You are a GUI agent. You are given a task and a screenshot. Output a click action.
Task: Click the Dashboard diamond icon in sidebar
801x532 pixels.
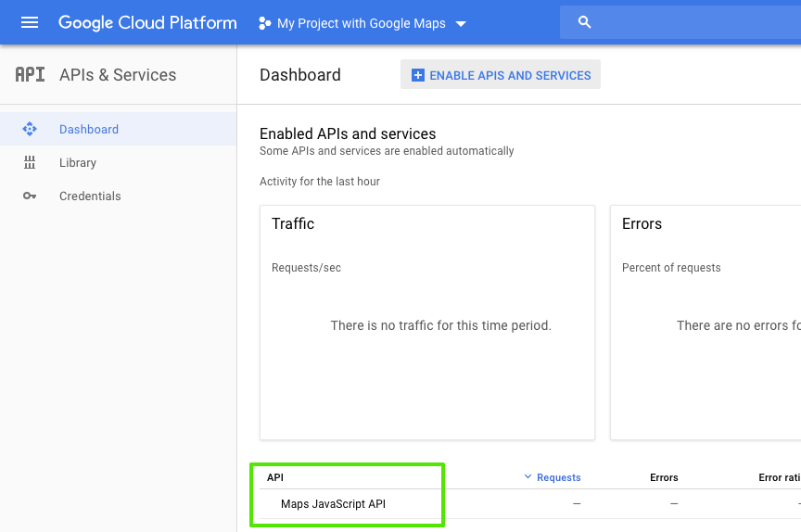(30, 129)
